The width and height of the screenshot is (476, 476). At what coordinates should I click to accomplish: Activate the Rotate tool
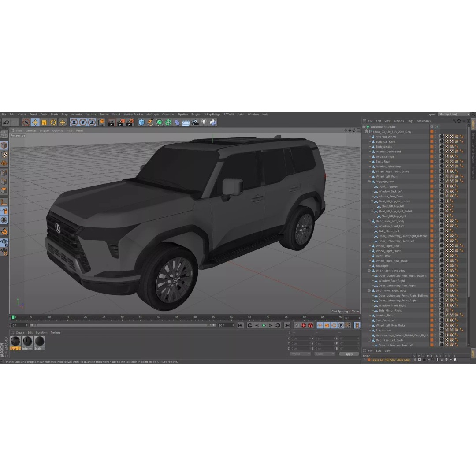tap(53, 123)
